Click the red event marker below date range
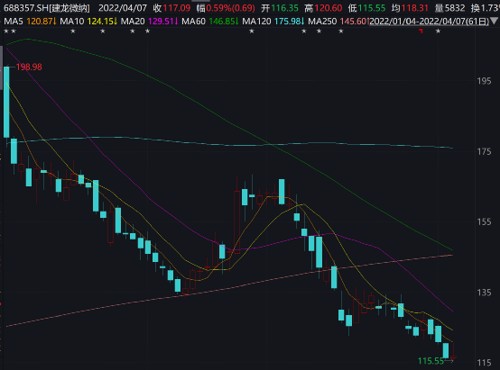Screen dimensions: 500x370 421,31
